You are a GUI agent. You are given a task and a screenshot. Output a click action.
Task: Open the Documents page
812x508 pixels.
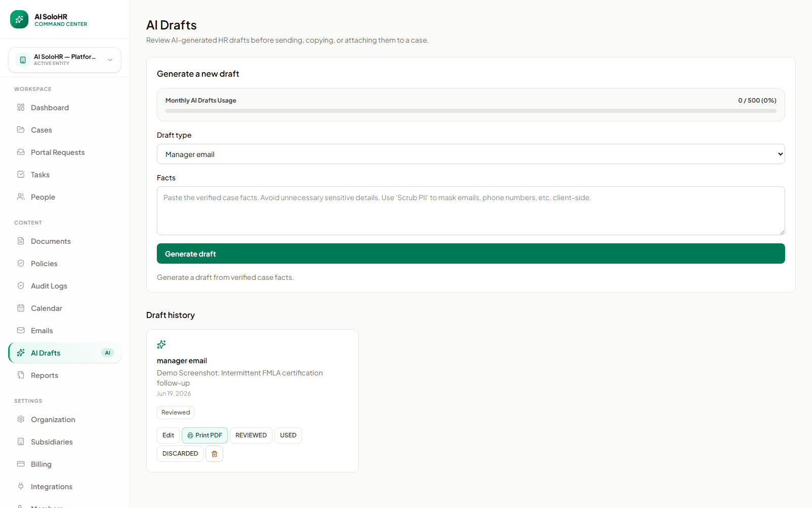[x=65, y=241]
